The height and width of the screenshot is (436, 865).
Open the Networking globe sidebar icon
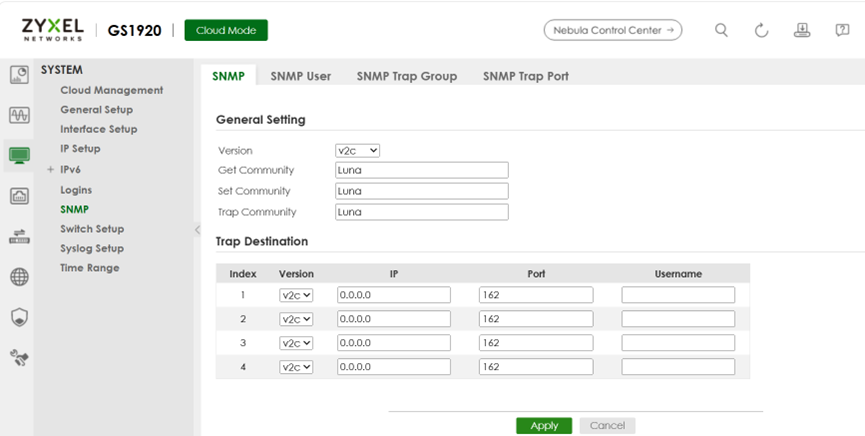point(19,277)
